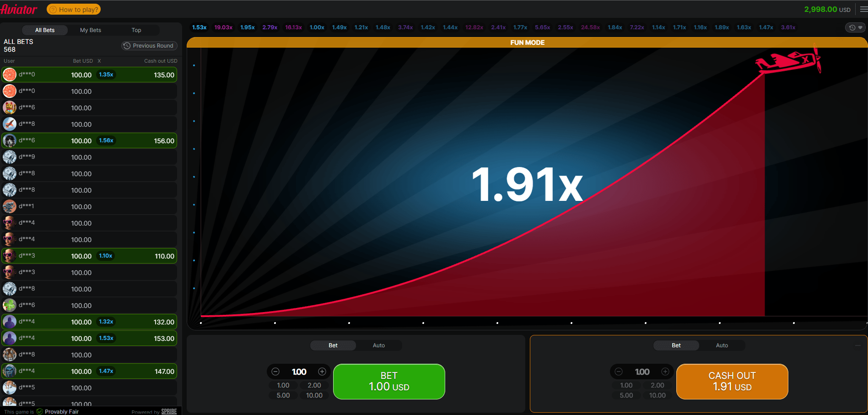Click the 2,998.00 USD balance

(x=827, y=9)
